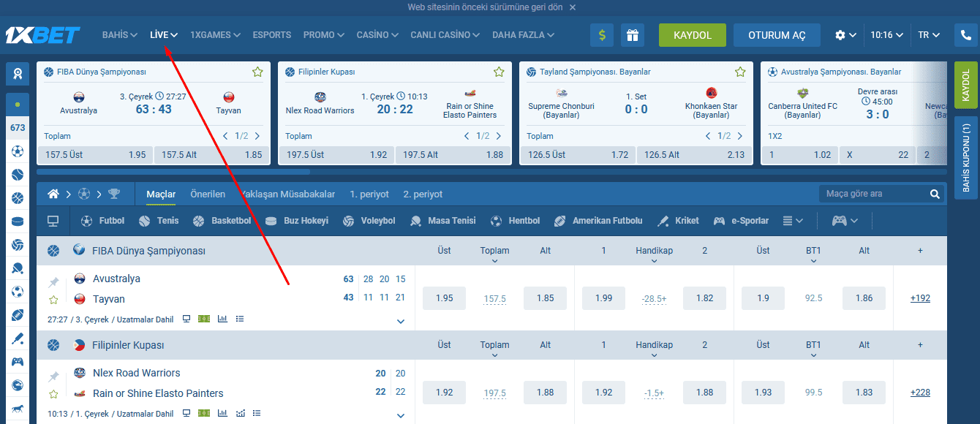Viewport: 980px width, 424px height.
Task: Open +228 more markets link
Action: pyautogui.click(x=920, y=393)
